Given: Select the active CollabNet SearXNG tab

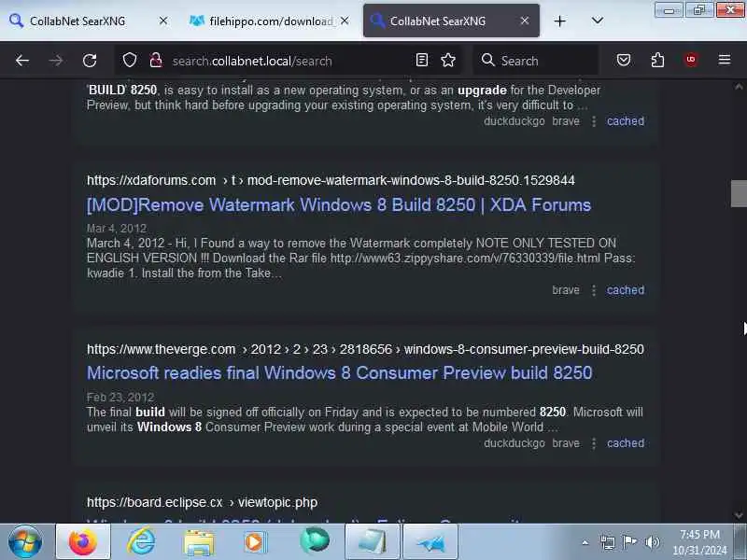Looking at the screenshot, I should pyautogui.click(x=437, y=21).
